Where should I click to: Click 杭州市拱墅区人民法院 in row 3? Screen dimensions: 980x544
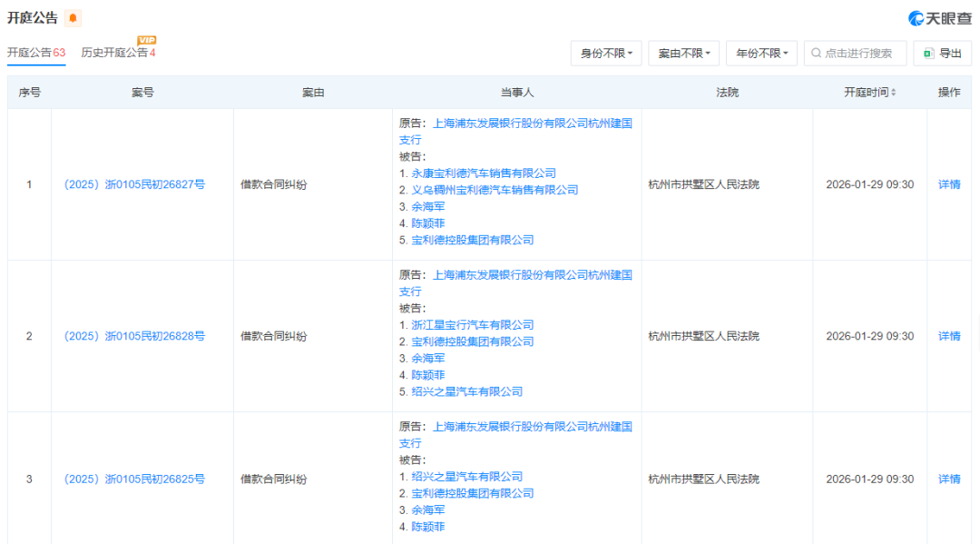tap(704, 479)
